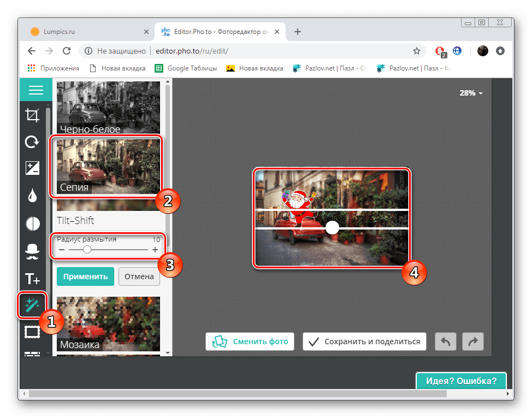The height and width of the screenshot is (418, 532).
Task: Select the Crop tool
Action: (33, 116)
